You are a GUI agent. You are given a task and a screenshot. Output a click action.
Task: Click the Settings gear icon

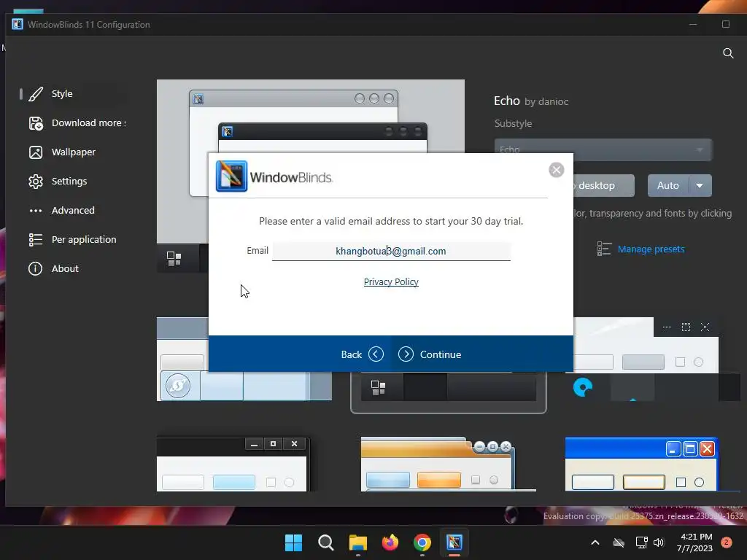point(36,182)
